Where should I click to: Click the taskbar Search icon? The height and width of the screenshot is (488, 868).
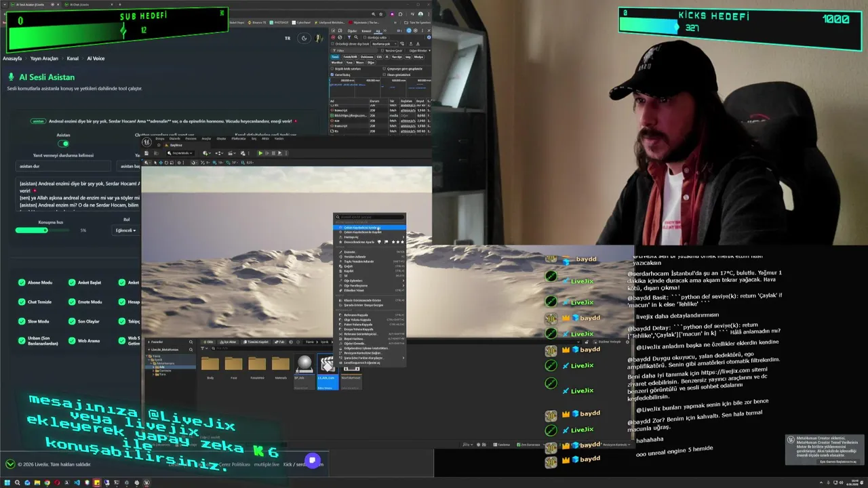tap(17, 483)
